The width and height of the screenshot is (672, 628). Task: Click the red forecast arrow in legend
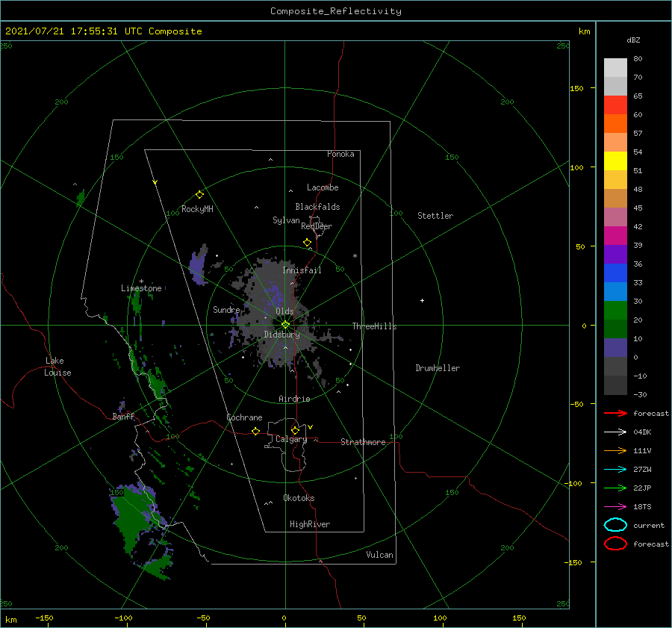[615, 413]
